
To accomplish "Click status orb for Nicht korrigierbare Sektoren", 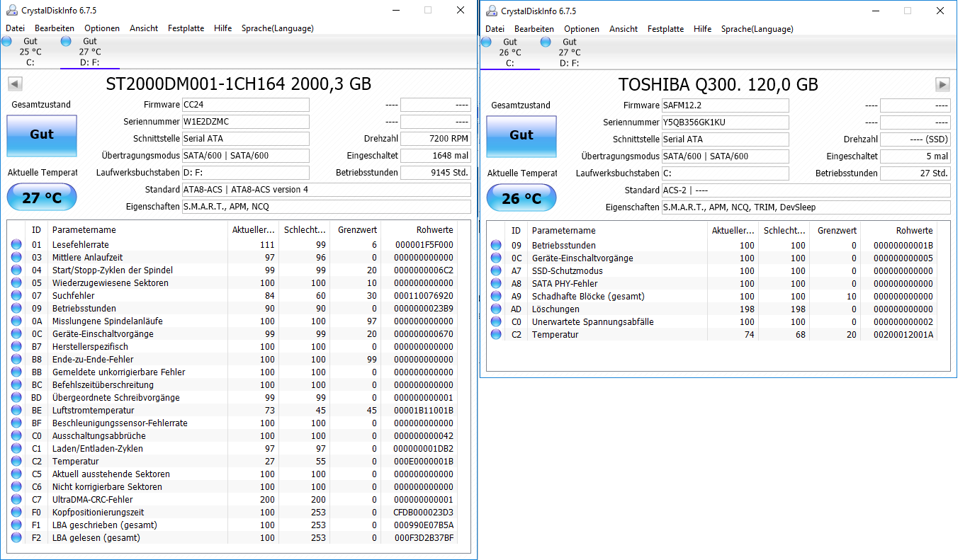I will tap(16, 487).
